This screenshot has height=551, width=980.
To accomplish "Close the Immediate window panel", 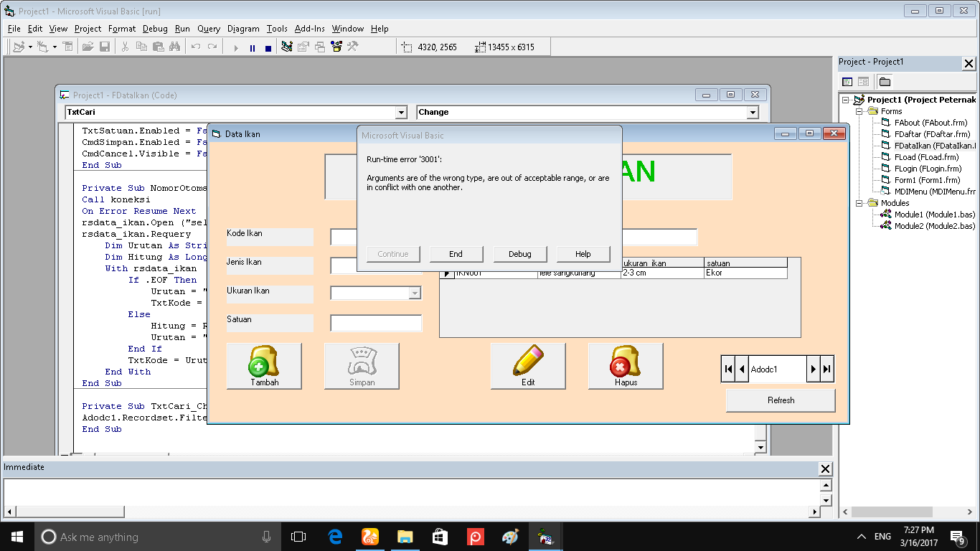I will point(825,468).
